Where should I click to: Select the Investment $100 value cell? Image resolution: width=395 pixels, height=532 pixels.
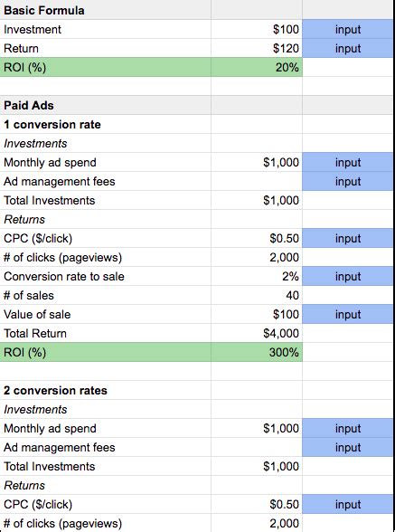pyautogui.click(x=257, y=29)
